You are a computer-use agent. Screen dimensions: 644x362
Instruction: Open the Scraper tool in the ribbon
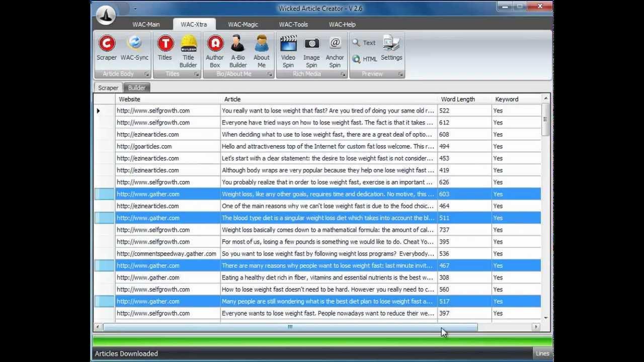pos(107,48)
